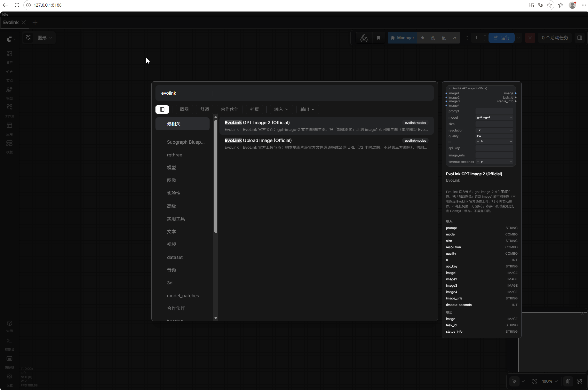Open the dropdown arrow next to 运行

click(518, 38)
